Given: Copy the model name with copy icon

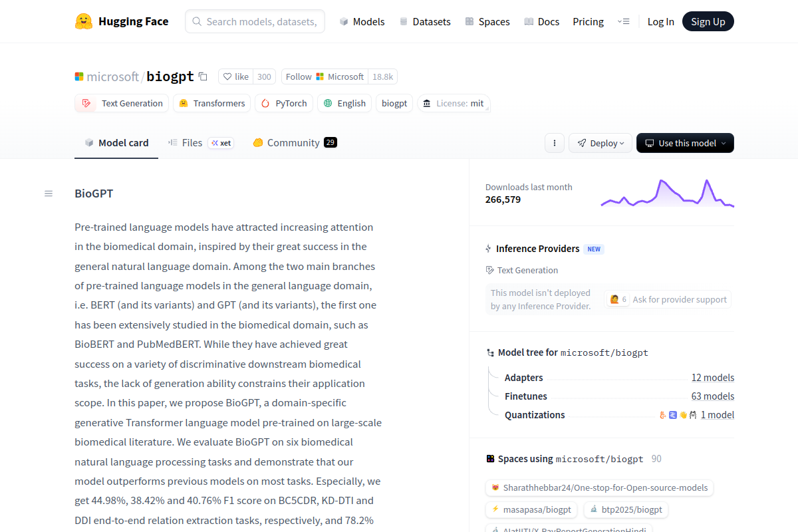Looking at the screenshot, I should (x=203, y=76).
